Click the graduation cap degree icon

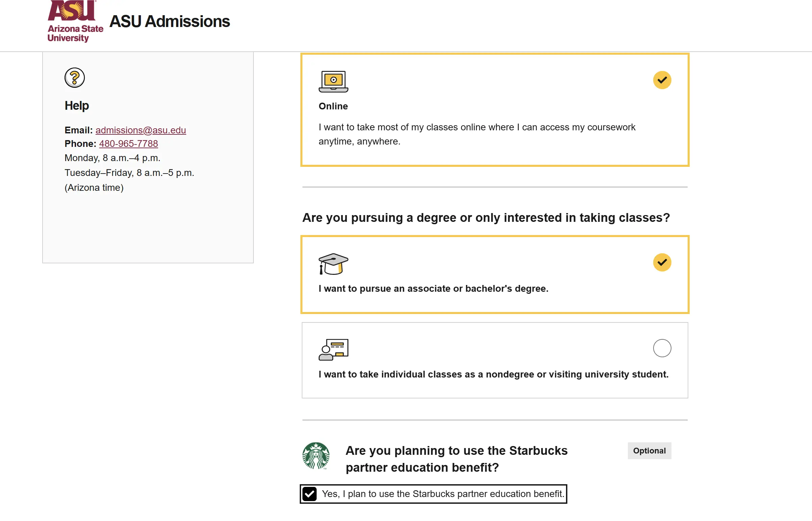333,264
